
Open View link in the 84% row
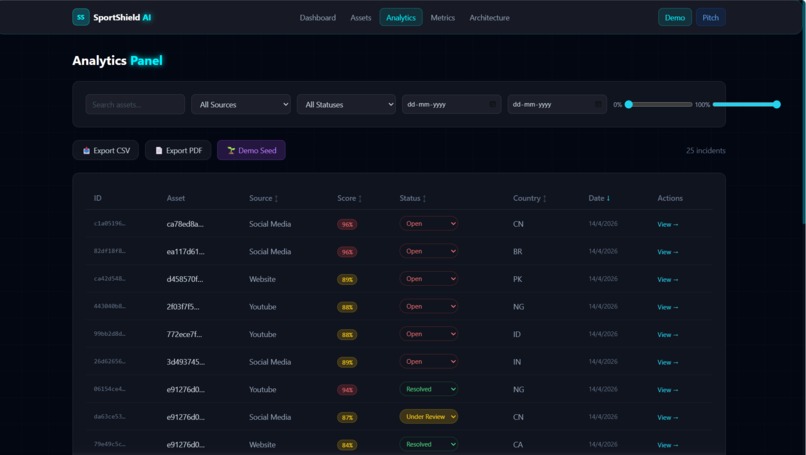point(668,445)
